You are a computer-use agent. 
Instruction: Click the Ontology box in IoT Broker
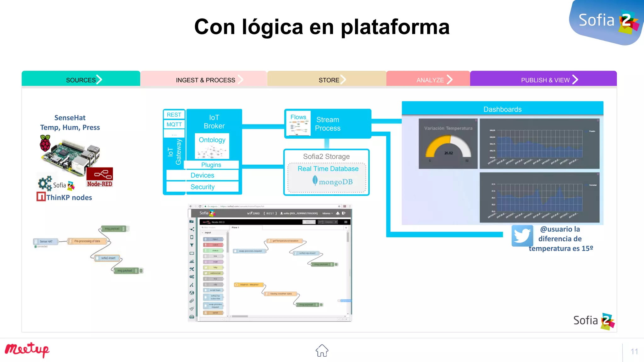[212, 146]
